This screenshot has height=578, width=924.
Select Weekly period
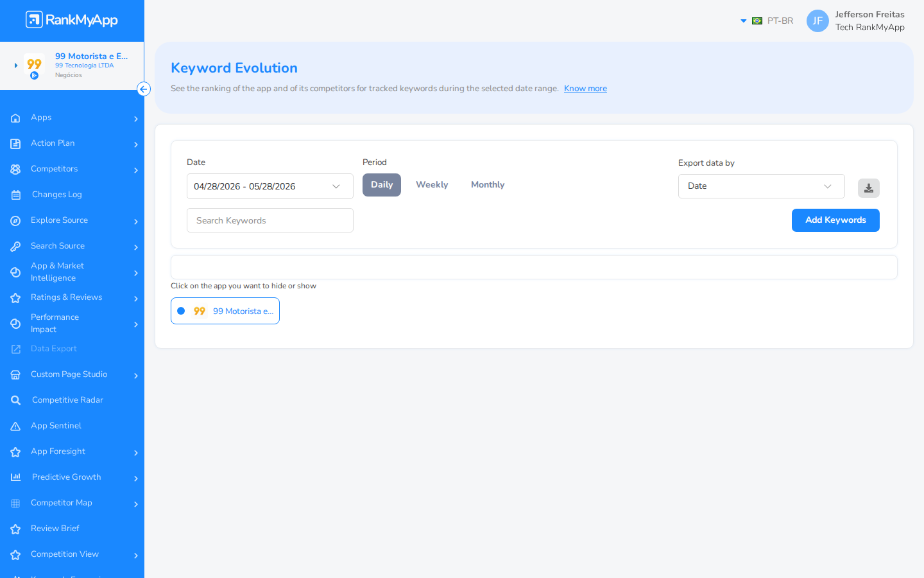pyautogui.click(x=432, y=185)
